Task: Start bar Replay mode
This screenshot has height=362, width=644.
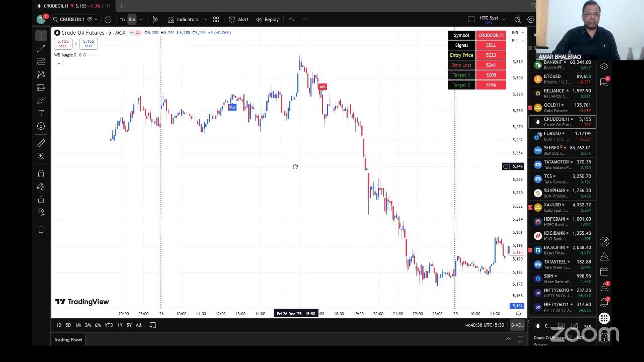Action: (x=267, y=20)
